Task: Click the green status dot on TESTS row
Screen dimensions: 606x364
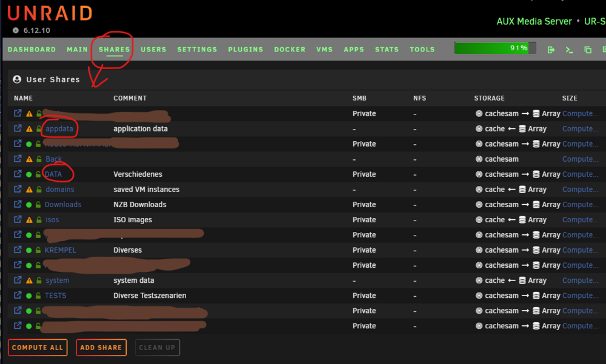Action: point(28,296)
